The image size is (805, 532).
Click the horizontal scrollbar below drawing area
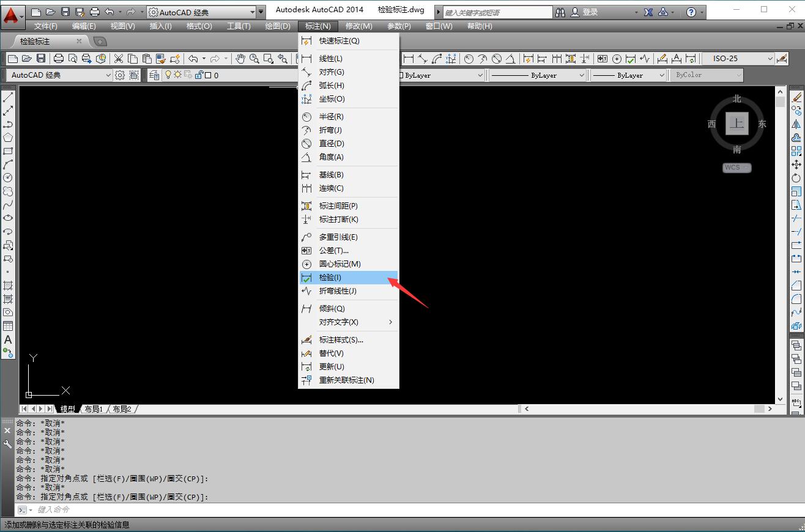click(650, 409)
